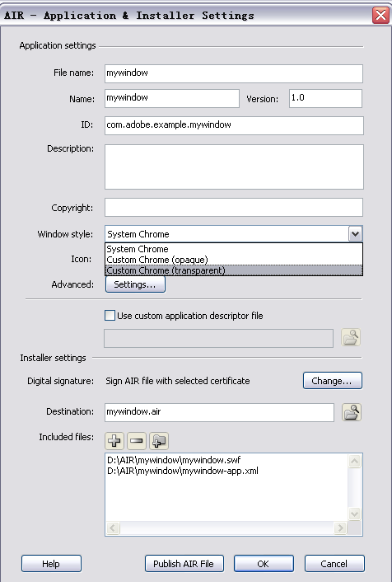Click horizontal scrollbar right arrow in file list
The height and width of the screenshot is (582, 392).
[x=340, y=528]
